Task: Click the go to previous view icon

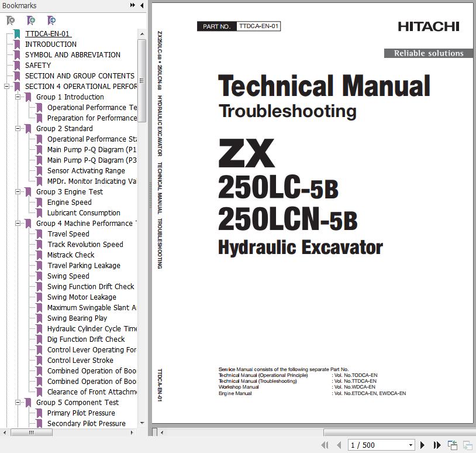Action: pos(453,445)
